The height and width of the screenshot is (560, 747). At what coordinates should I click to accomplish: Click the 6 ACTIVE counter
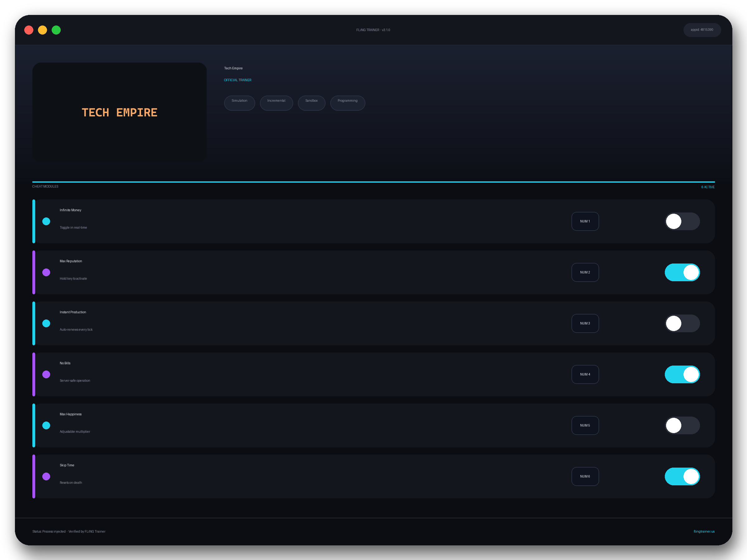pyautogui.click(x=707, y=187)
